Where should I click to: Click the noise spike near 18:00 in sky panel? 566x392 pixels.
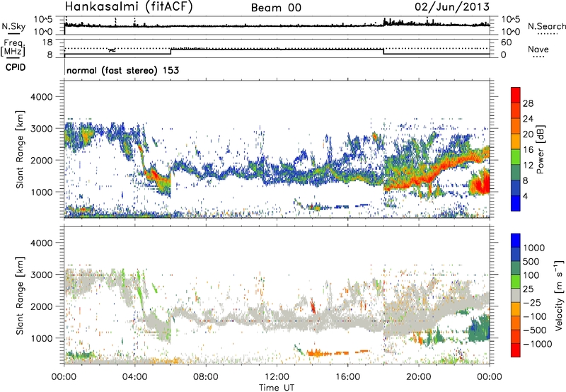(385, 21)
